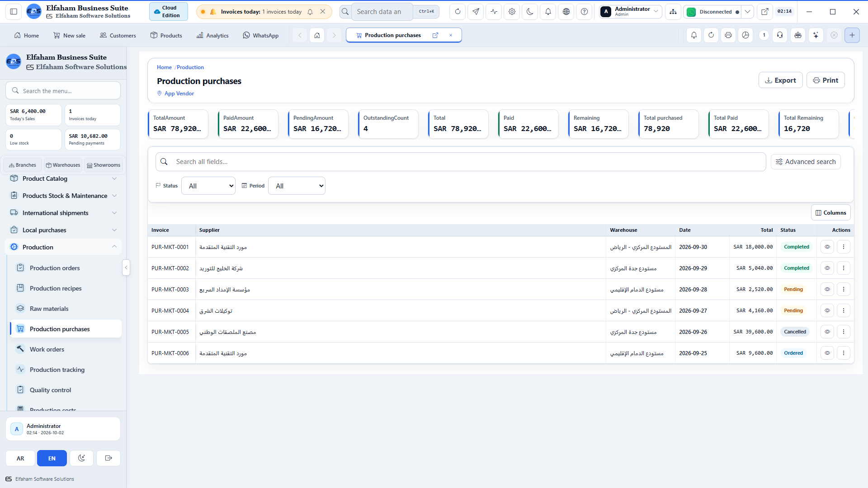868x488 pixels.
Task: Open the paper plane send icon
Action: (476, 12)
